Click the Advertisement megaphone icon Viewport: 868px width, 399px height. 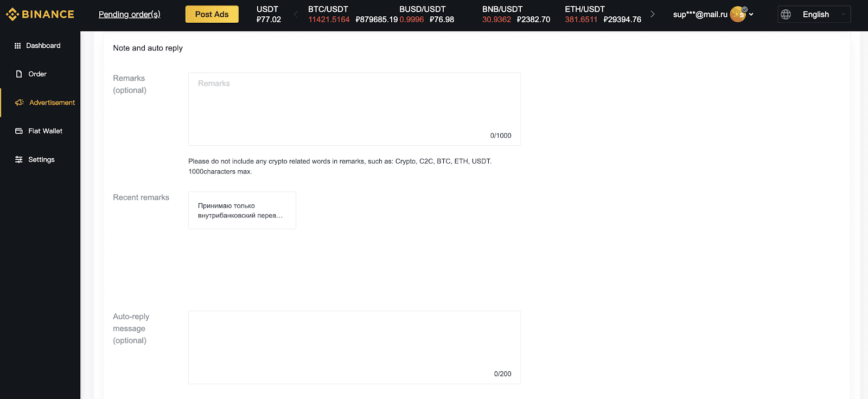tap(20, 102)
